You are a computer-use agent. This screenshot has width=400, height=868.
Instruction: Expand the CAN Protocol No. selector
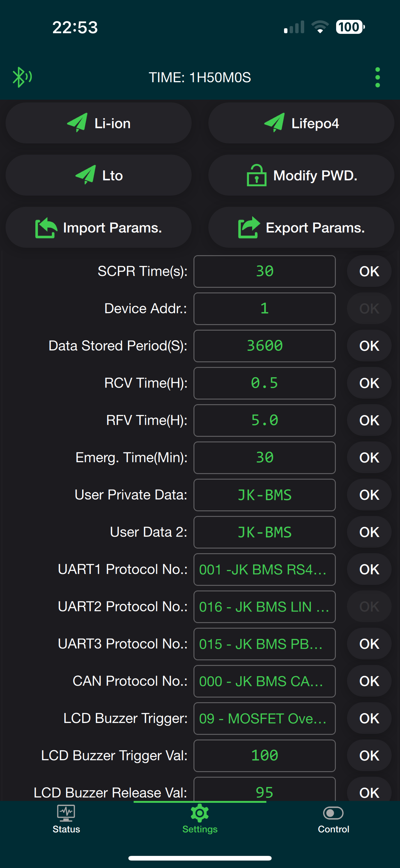point(264,681)
